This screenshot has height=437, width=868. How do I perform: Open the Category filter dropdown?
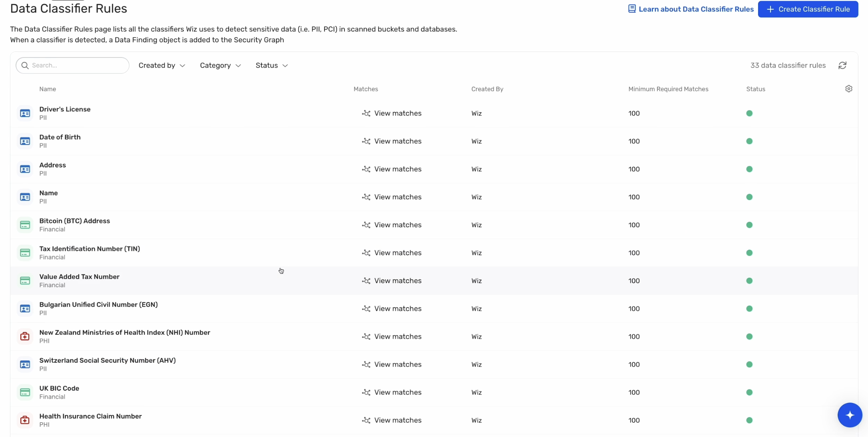220,66
